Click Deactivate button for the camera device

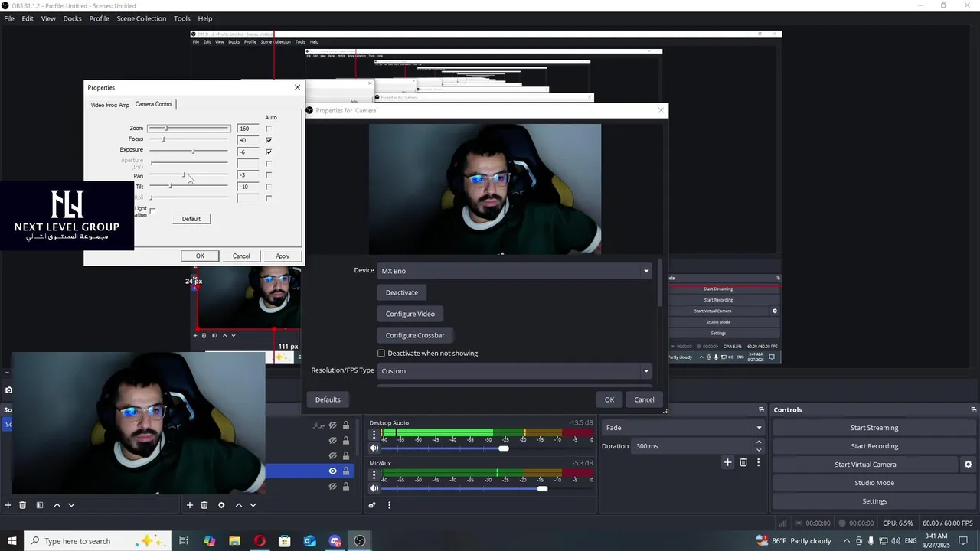tap(402, 292)
